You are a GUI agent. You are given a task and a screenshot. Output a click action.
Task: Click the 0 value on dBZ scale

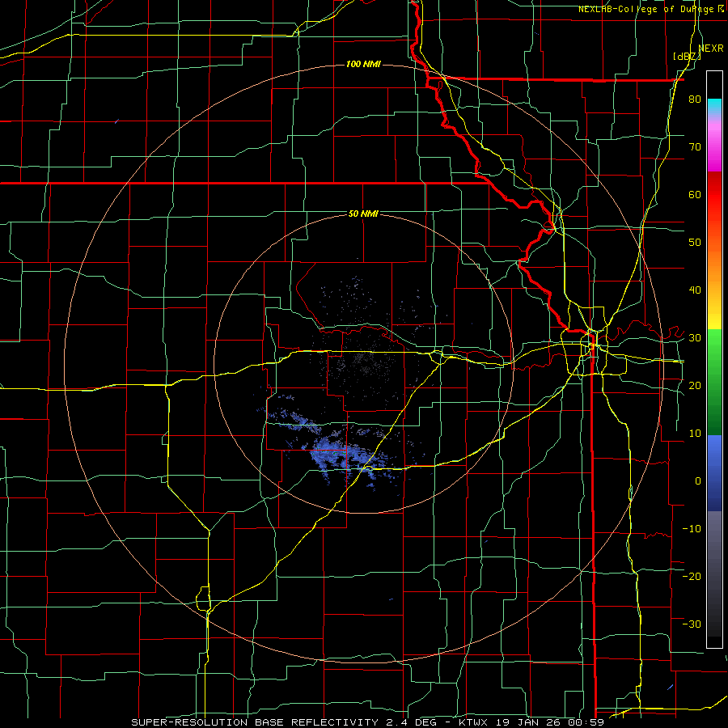[698, 481]
